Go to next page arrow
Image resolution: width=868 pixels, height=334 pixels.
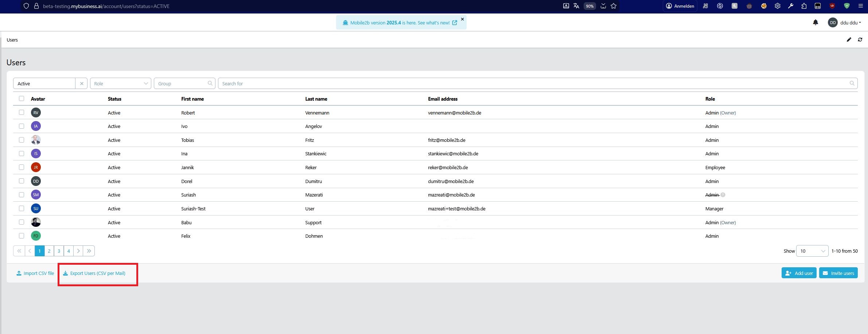click(x=78, y=251)
